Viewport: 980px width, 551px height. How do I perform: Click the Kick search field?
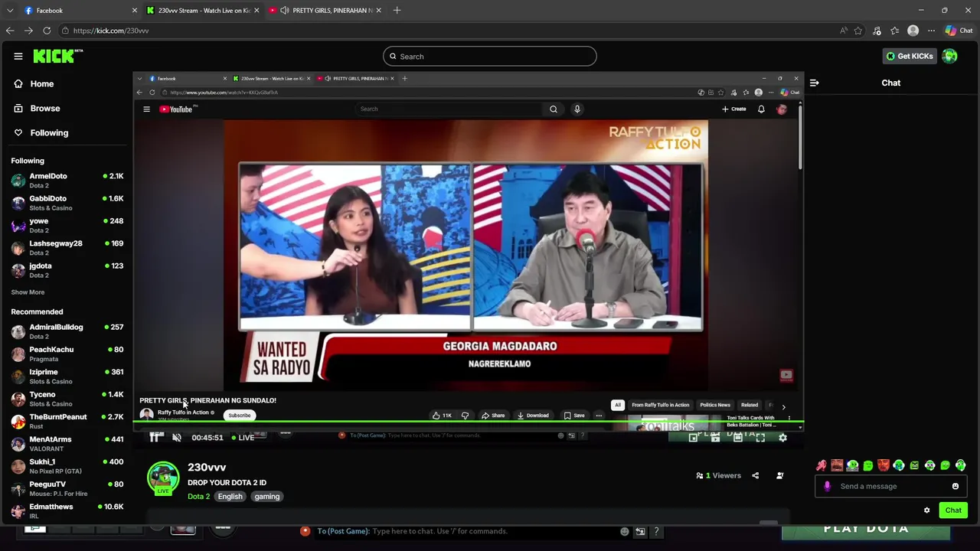point(489,56)
